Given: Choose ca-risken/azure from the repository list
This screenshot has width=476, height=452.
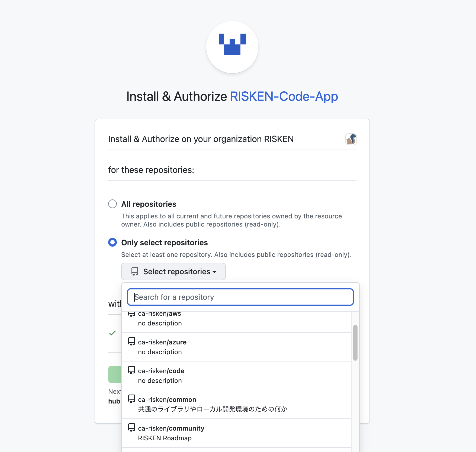Looking at the screenshot, I should click(236, 347).
